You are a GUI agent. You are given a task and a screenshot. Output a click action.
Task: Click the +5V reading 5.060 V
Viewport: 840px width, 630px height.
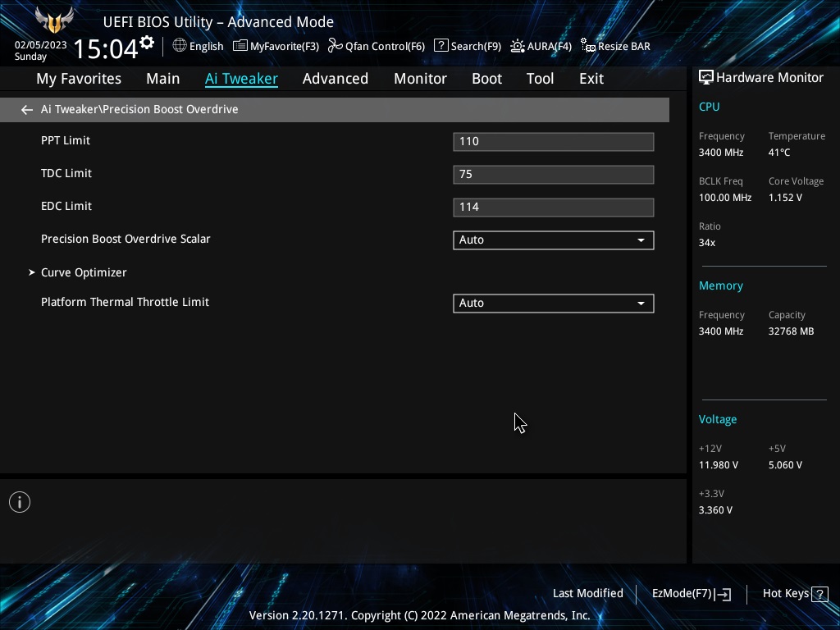pyautogui.click(x=785, y=465)
